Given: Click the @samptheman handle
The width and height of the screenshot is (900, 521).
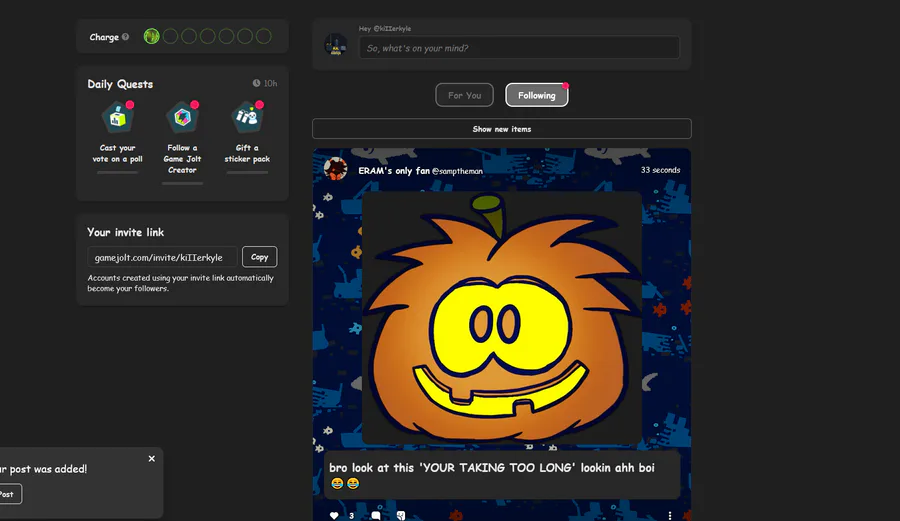Looking at the screenshot, I should coord(457,171).
